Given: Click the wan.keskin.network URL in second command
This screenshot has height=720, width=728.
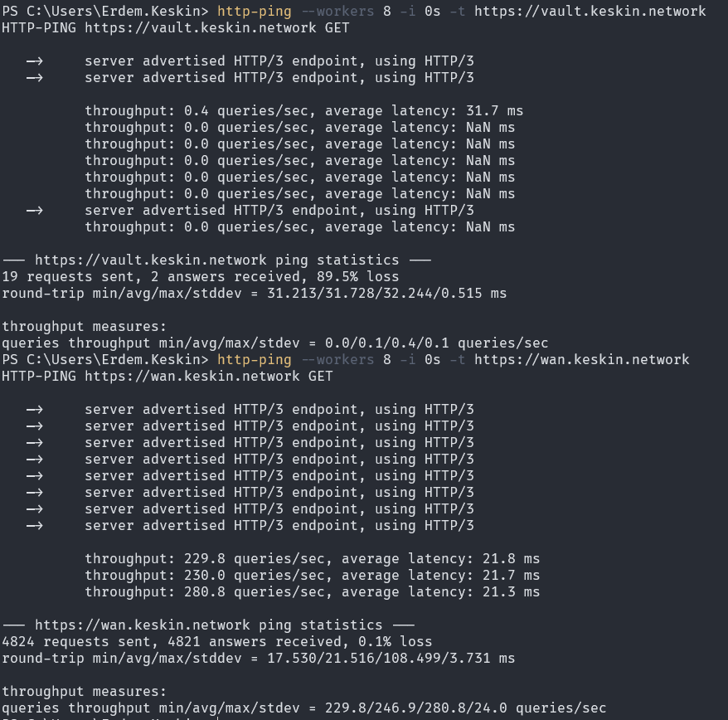Looking at the screenshot, I should tap(582, 359).
